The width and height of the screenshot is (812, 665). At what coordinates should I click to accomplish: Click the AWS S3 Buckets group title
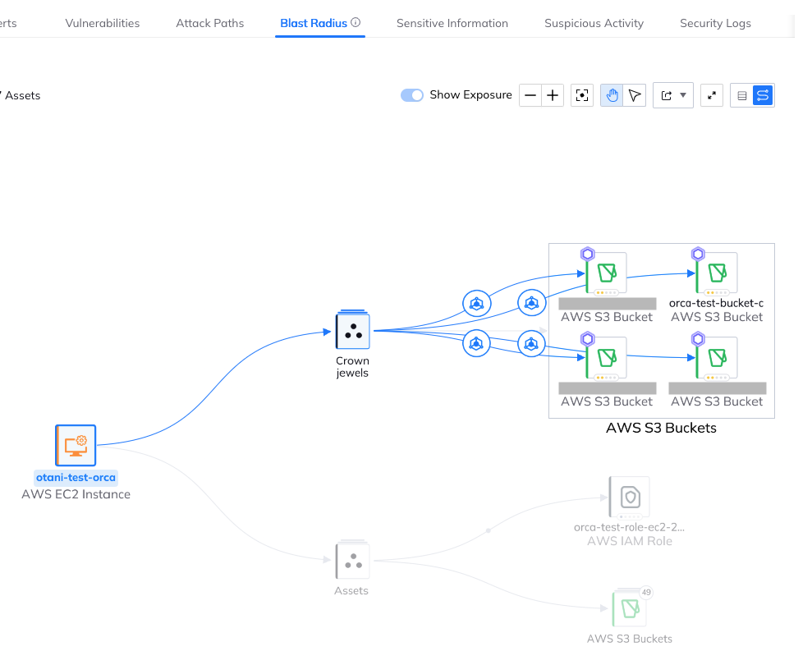pos(661,428)
